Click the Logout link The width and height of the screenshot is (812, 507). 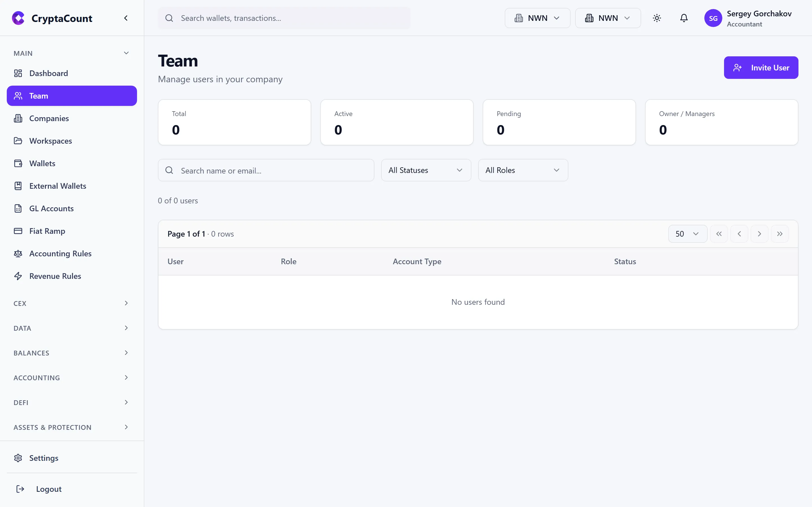pos(49,489)
